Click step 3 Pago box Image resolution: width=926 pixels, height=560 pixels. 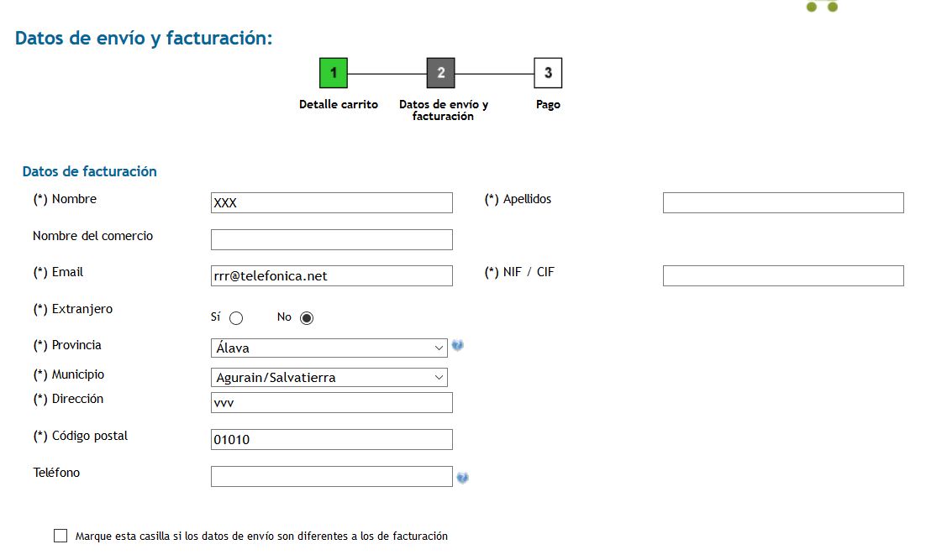pos(548,73)
